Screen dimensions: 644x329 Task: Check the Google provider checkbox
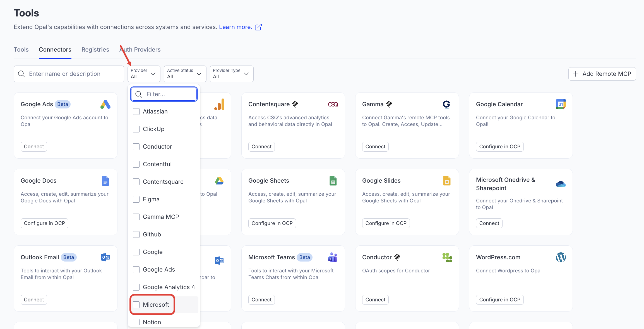point(136,252)
